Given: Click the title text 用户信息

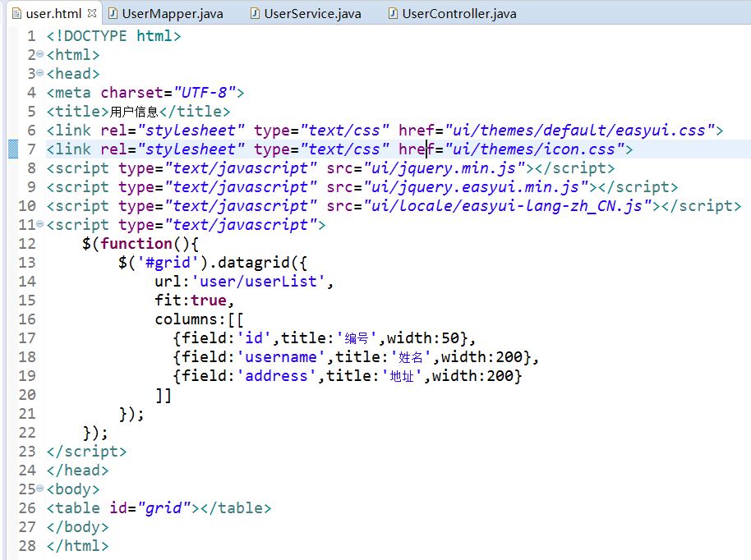Looking at the screenshot, I should tap(134, 112).
